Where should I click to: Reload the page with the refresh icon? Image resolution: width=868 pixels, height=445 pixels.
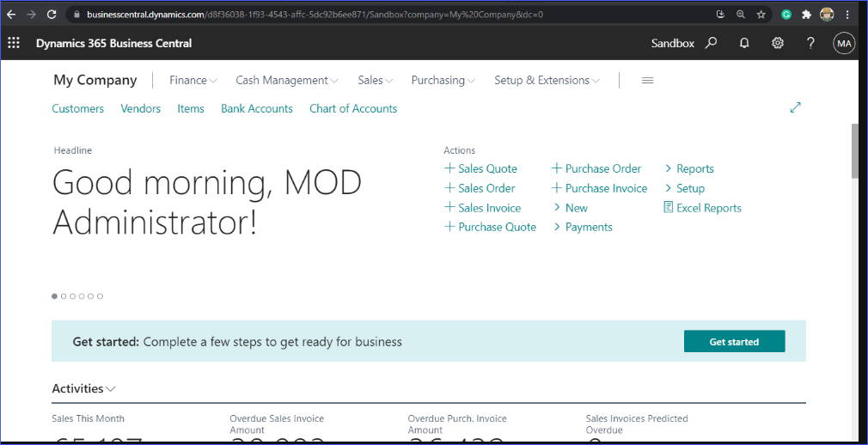(x=52, y=15)
